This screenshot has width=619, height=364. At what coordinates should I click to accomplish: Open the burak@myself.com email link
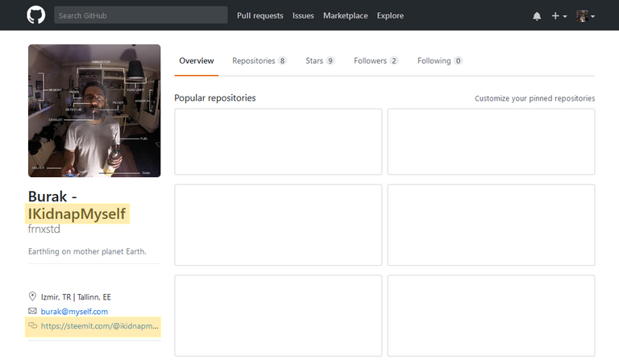[74, 311]
